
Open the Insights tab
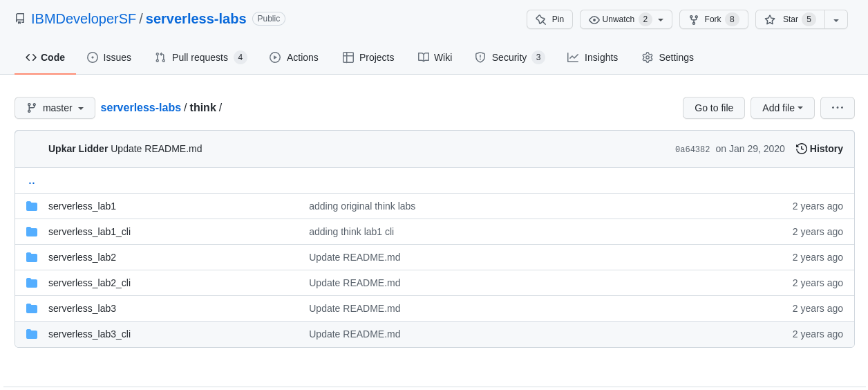[x=593, y=57]
